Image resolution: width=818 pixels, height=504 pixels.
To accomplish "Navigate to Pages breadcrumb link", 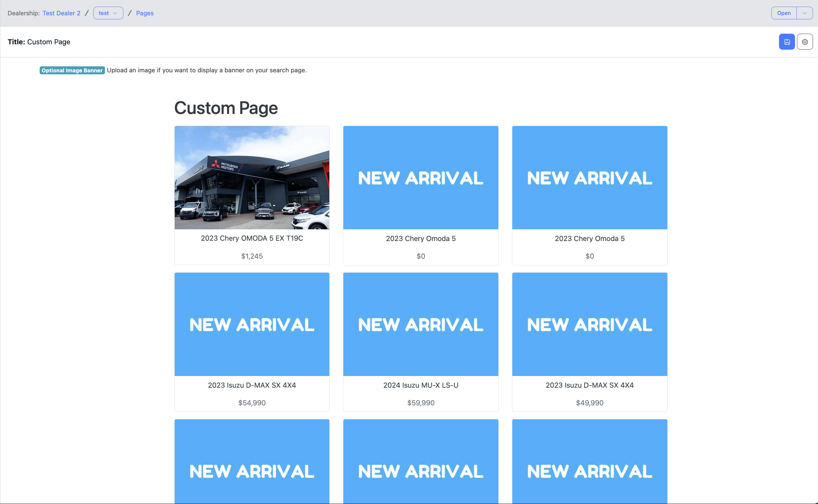I will (145, 13).
